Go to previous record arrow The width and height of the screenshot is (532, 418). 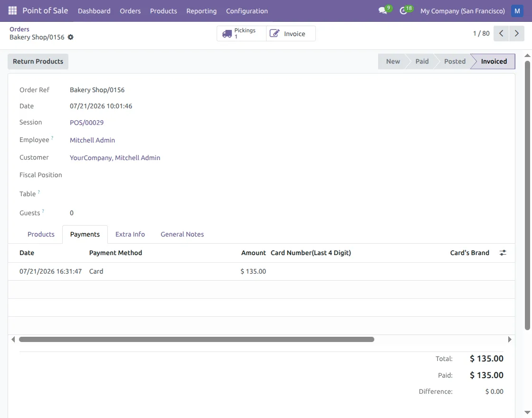click(x=501, y=33)
